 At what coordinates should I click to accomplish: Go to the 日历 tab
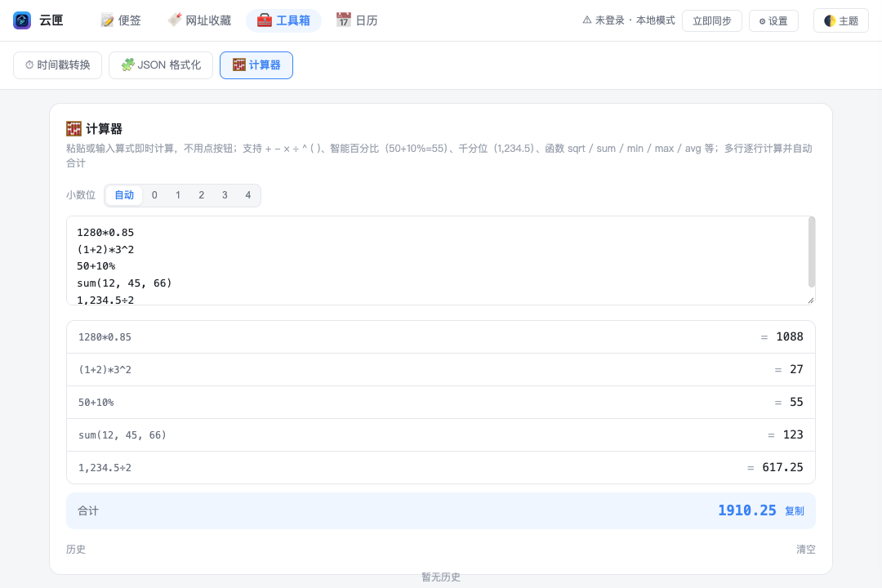[x=357, y=20]
